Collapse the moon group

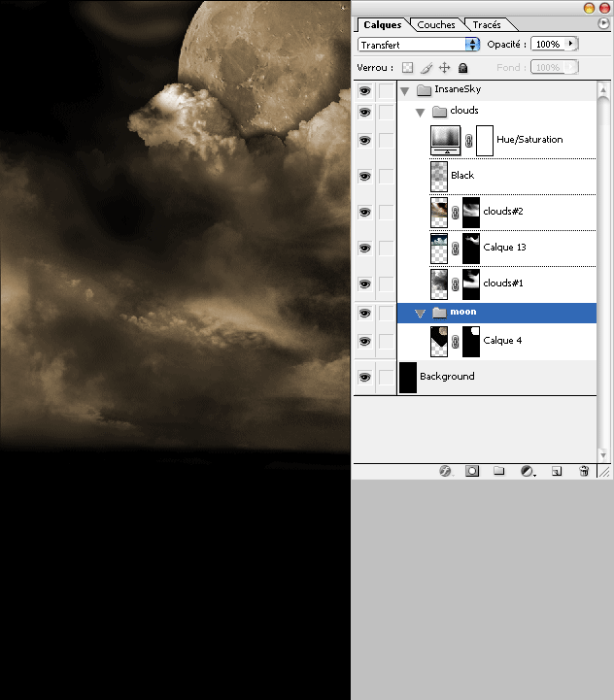[x=420, y=314]
